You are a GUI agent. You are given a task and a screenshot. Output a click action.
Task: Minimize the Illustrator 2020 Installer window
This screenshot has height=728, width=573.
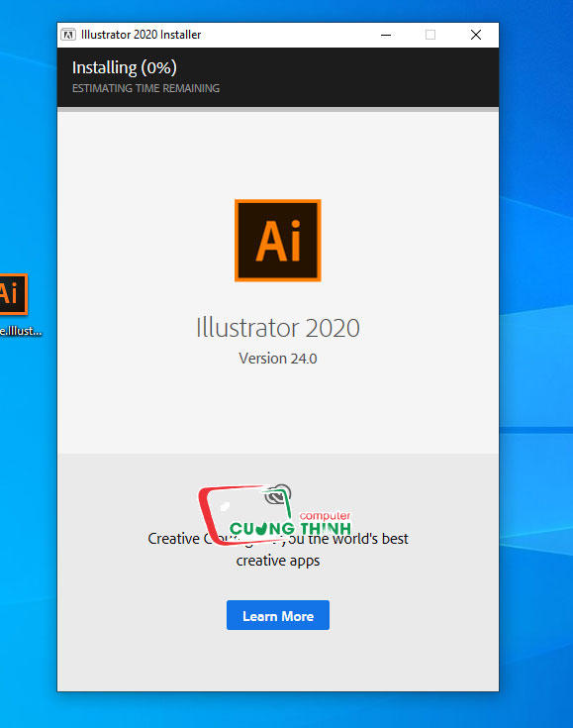[386, 35]
